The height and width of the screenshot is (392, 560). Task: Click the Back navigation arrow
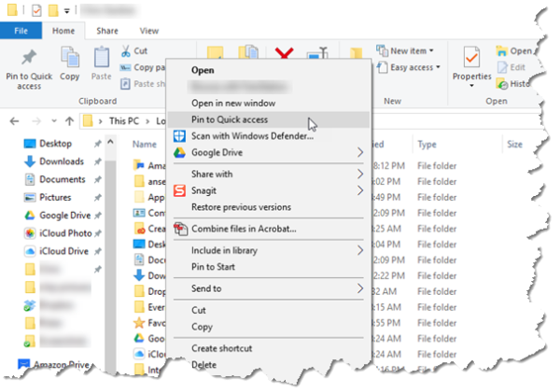click(14, 121)
